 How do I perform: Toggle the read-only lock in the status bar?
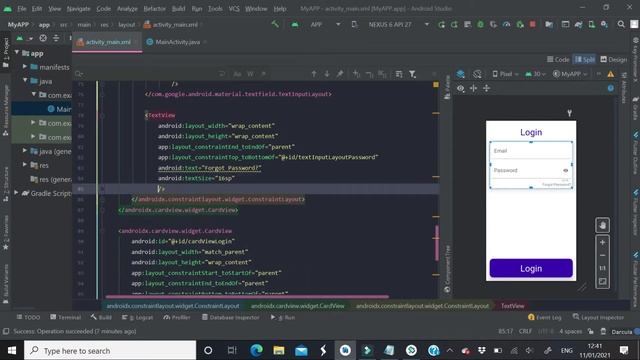pyautogui.click(x=591, y=331)
